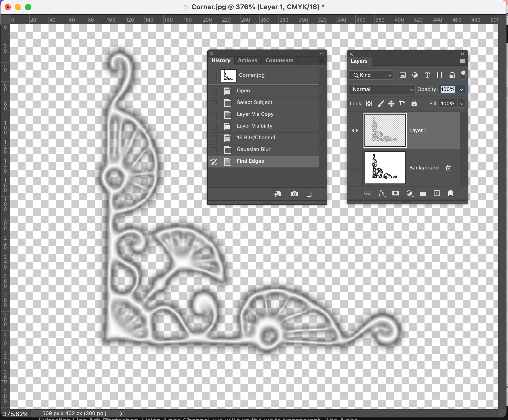Click the delete layer trash icon

tap(451, 193)
